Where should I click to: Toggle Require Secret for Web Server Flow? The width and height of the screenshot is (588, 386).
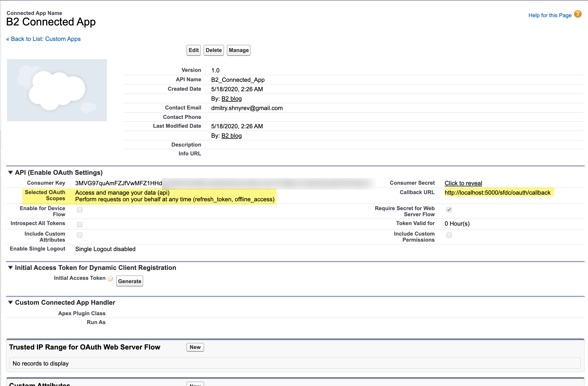[x=449, y=210]
